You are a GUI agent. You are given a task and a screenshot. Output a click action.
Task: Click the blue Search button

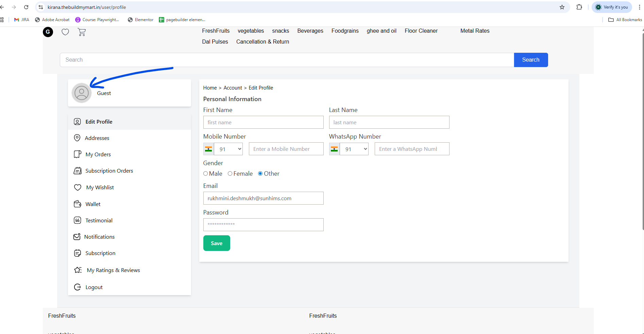point(531,60)
